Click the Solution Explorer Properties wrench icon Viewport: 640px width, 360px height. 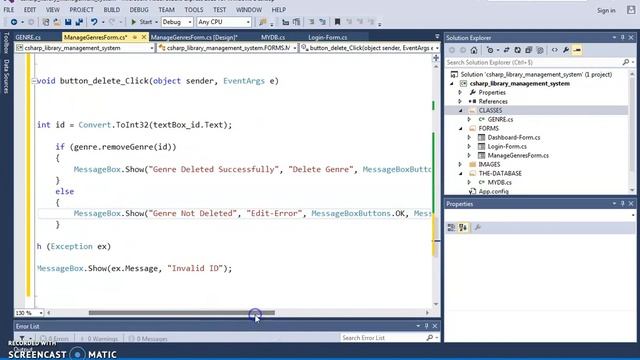tap(566, 50)
